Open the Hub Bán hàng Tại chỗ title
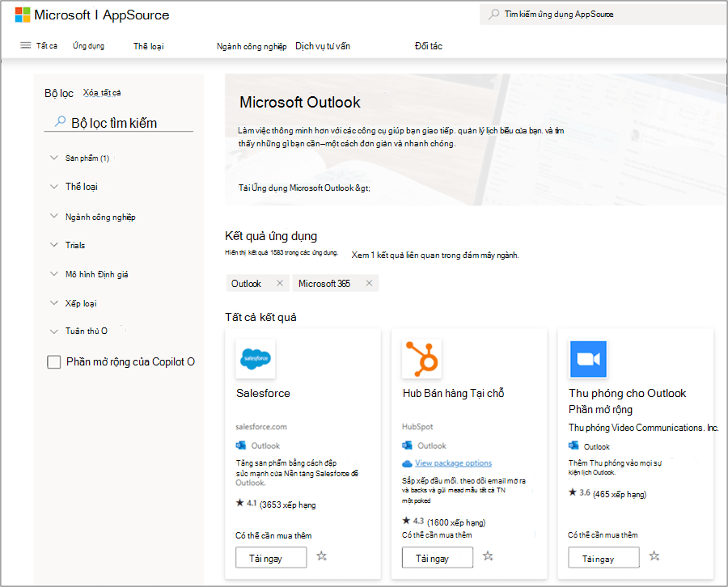Viewport: 728px width, 587px height. click(x=454, y=393)
